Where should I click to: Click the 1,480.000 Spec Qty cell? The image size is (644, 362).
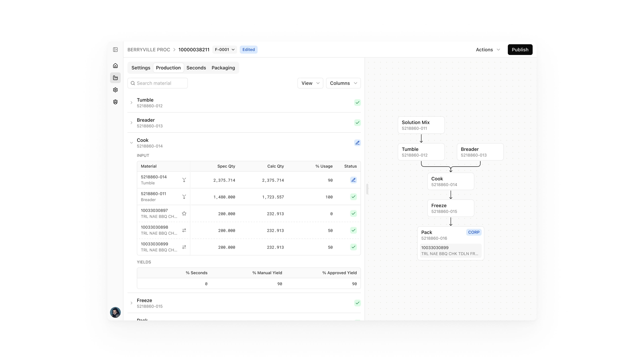pos(224,197)
